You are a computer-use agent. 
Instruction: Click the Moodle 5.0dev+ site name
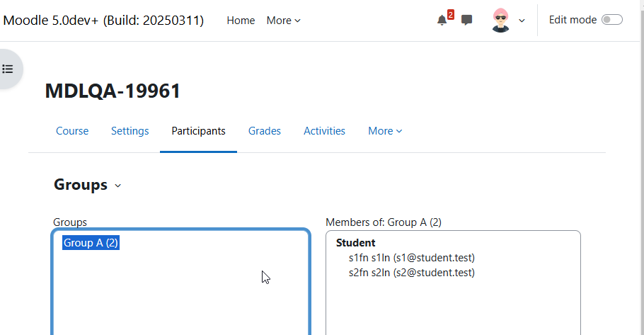pyautogui.click(x=103, y=20)
